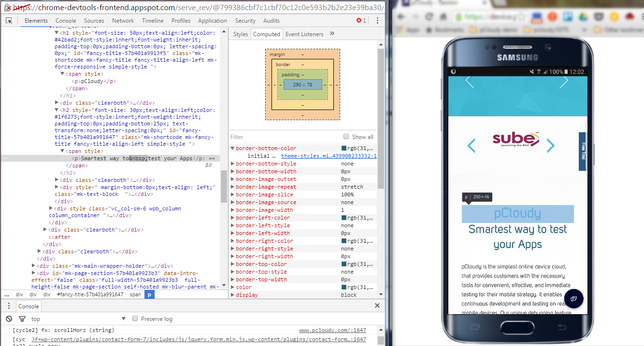Open the console drawer three-dot menu
644x346 pixels.
[x=9, y=306]
